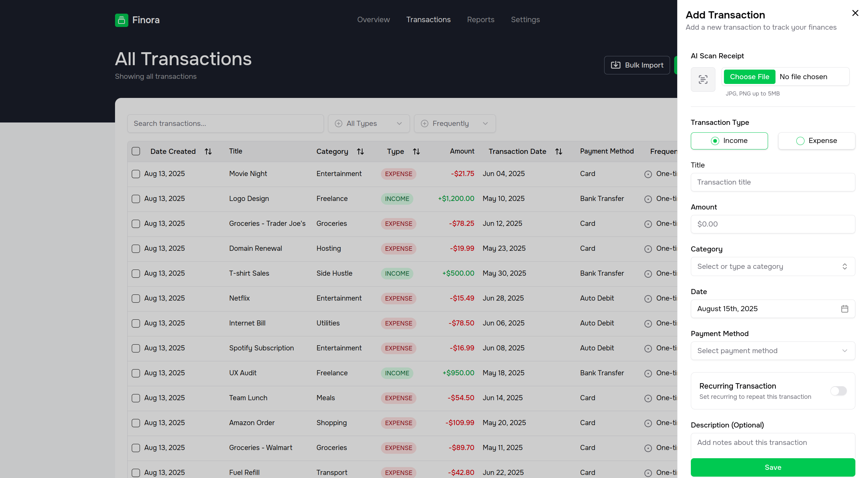Viewport: 868px width, 478px height.
Task: Focus the Amount $0.00 field
Action: 773,224
